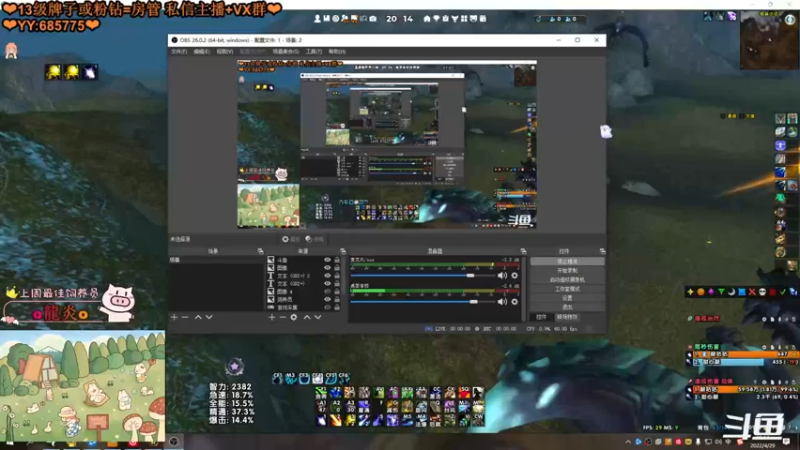Switch to the 控件 controls tab

tap(541, 317)
